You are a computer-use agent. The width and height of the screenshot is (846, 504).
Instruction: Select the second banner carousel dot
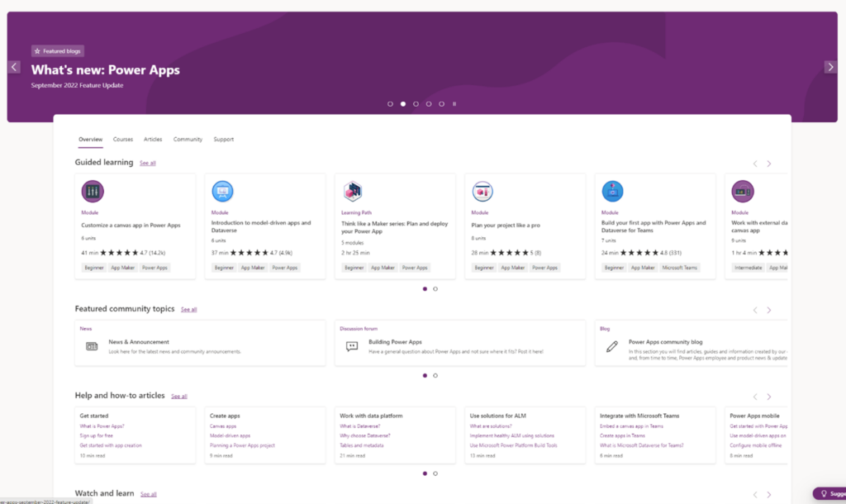(x=402, y=103)
